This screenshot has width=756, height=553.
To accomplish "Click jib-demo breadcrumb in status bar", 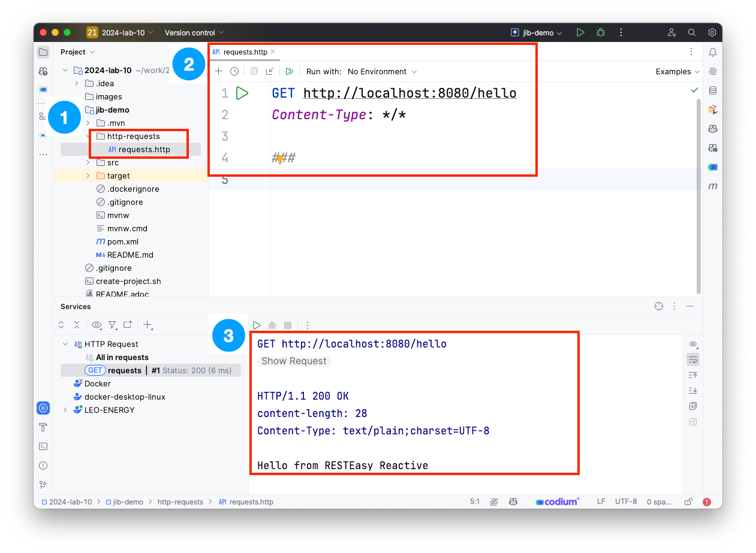I will [x=124, y=502].
